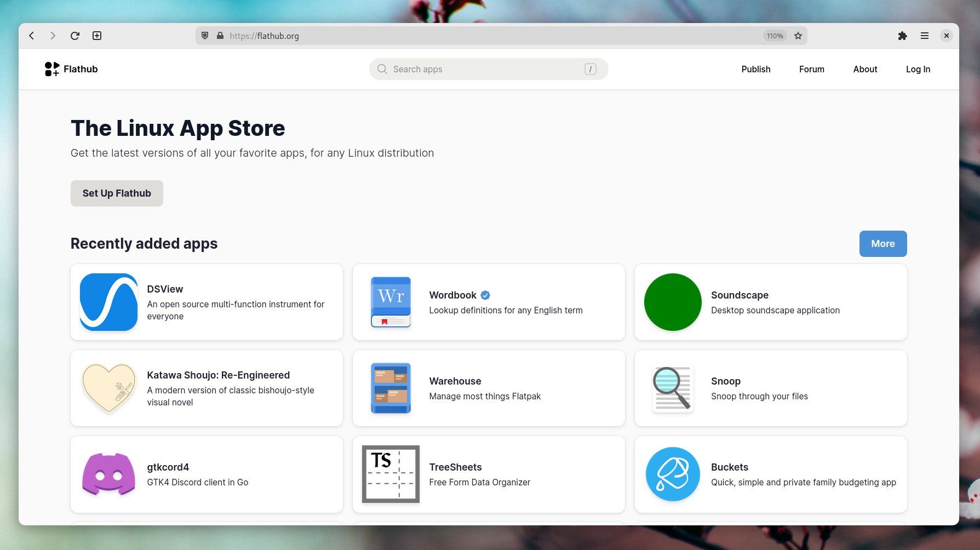Image resolution: width=980 pixels, height=550 pixels.
Task: Visit the Forum
Action: pos(811,69)
